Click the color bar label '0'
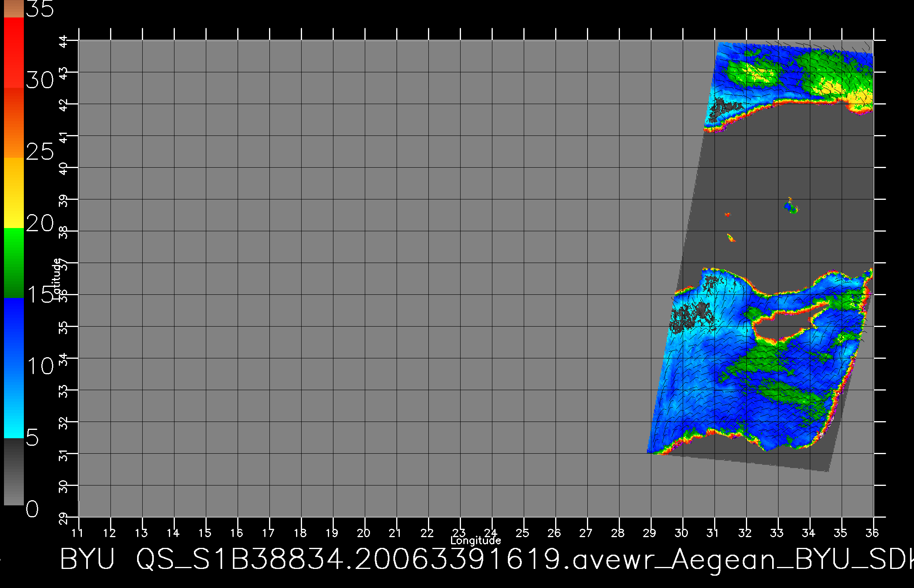 coord(33,509)
